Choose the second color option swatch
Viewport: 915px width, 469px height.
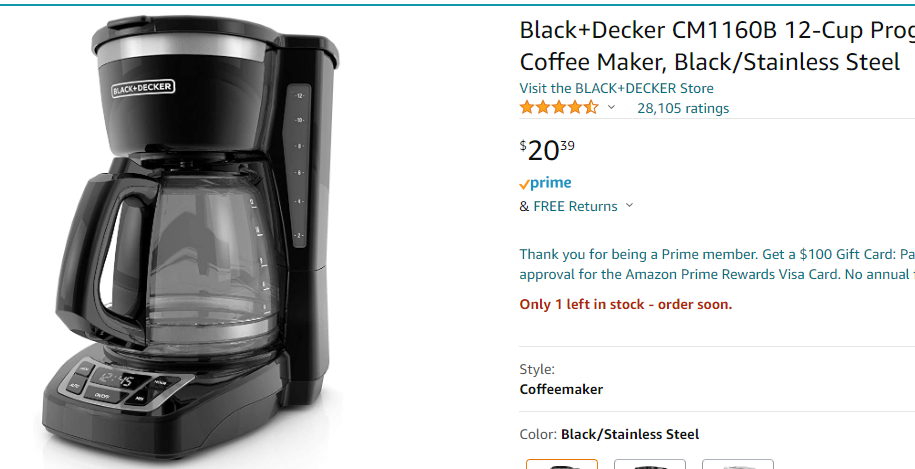650,464
